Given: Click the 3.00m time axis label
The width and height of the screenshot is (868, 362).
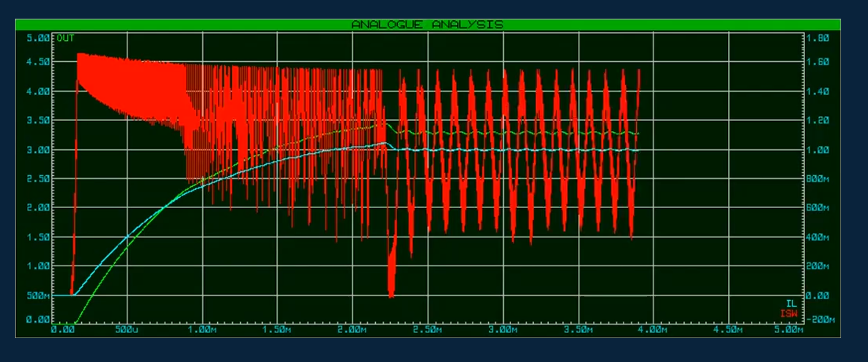Looking at the screenshot, I should pos(503,329).
